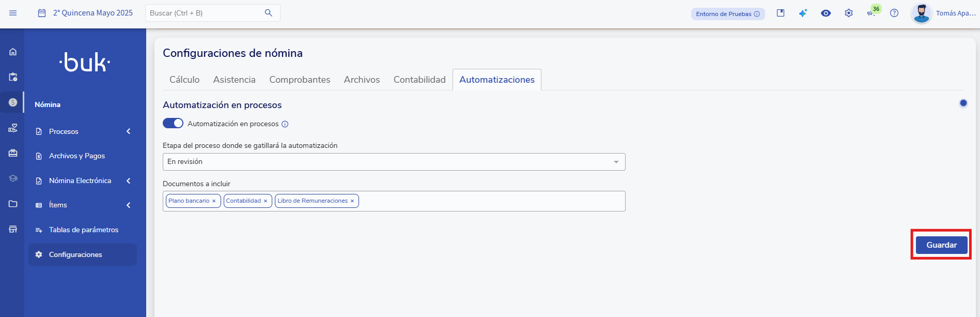Open the Comprobantes tab

[x=300, y=80]
